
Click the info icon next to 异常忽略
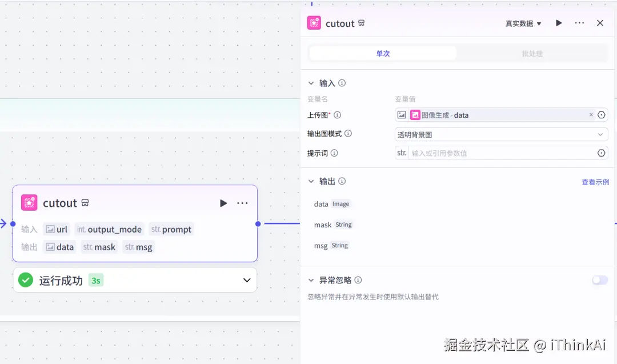358,280
